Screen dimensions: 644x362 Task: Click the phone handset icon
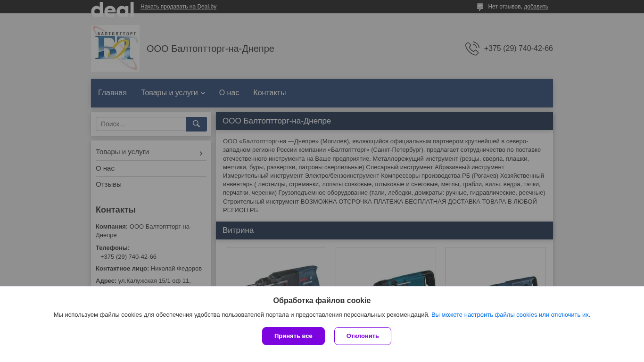tap(472, 49)
